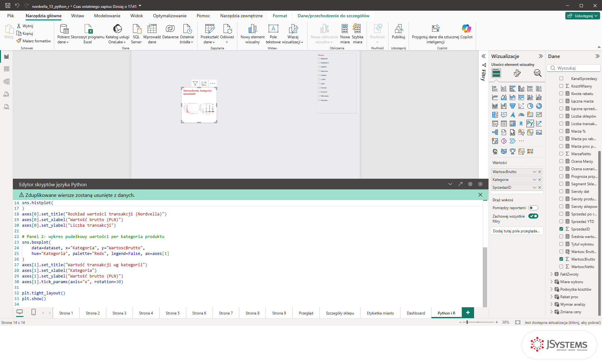Uncheck the WartoscBrutto field checkbox
Image resolution: width=602 pixels, height=364 pixels.
(561, 259)
